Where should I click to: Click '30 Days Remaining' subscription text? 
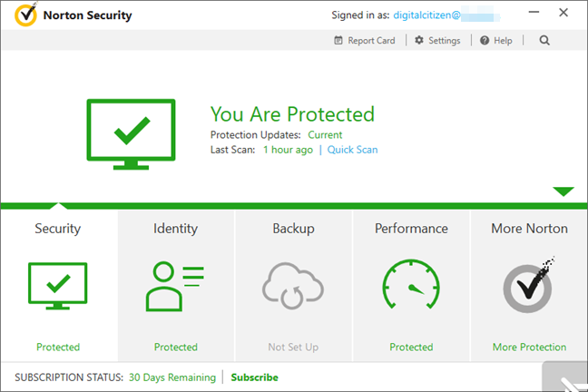coord(172,377)
